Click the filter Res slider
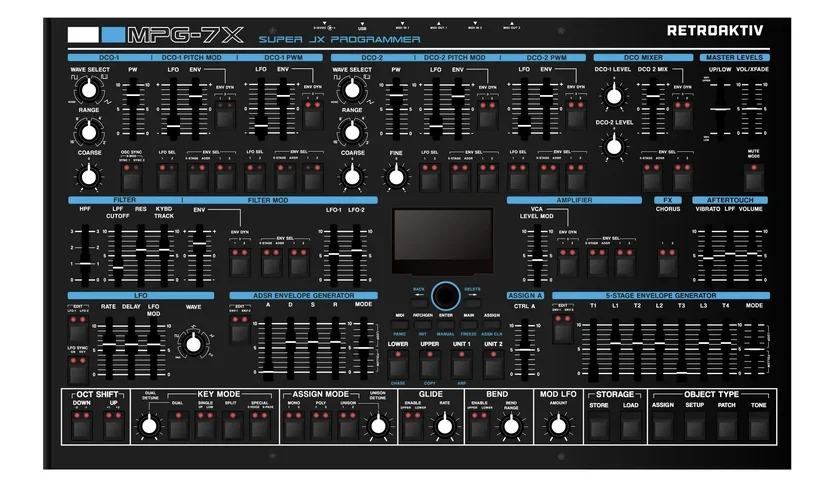The image size is (825, 500). (x=141, y=255)
